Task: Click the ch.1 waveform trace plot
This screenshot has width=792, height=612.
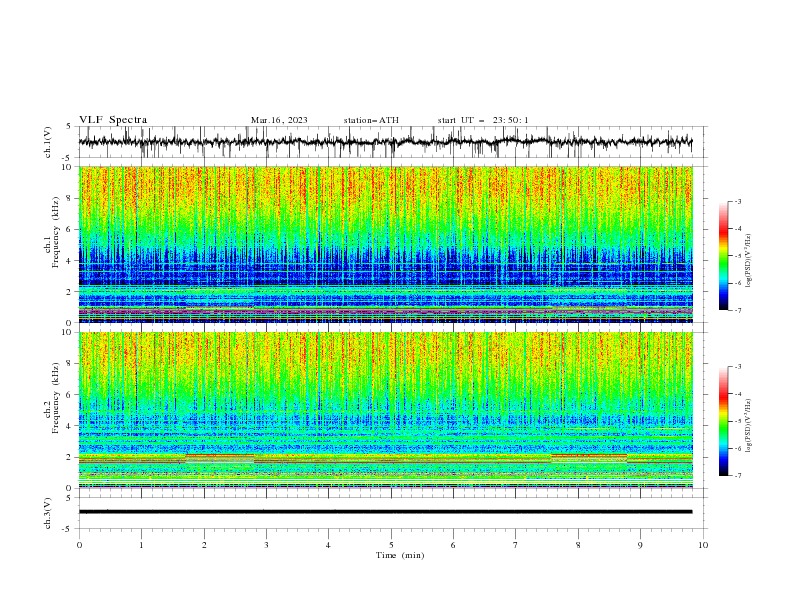Action: [385, 142]
